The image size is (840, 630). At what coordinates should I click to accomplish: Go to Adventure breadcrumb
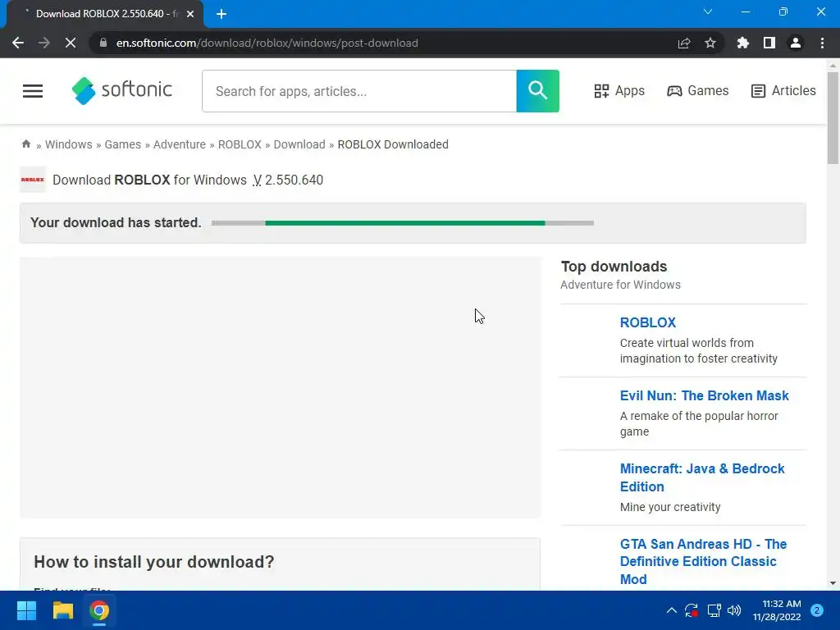pyautogui.click(x=180, y=144)
